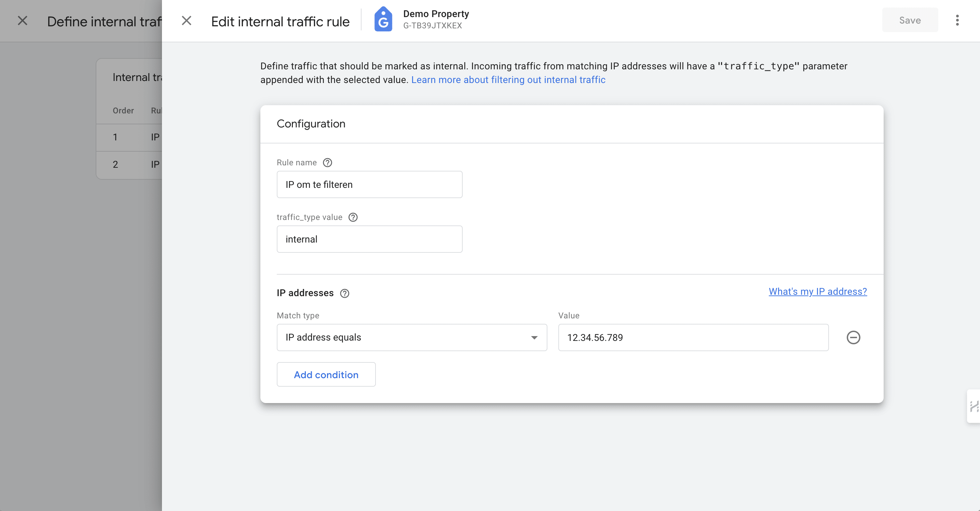Open the three-dot more options menu
This screenshot has height=511, width=980.
(957, 20)
